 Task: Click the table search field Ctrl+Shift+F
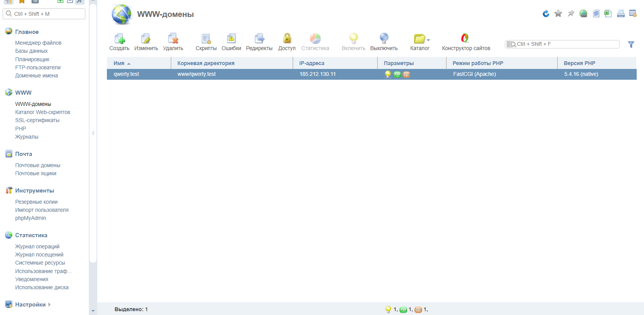click(565, 44)
